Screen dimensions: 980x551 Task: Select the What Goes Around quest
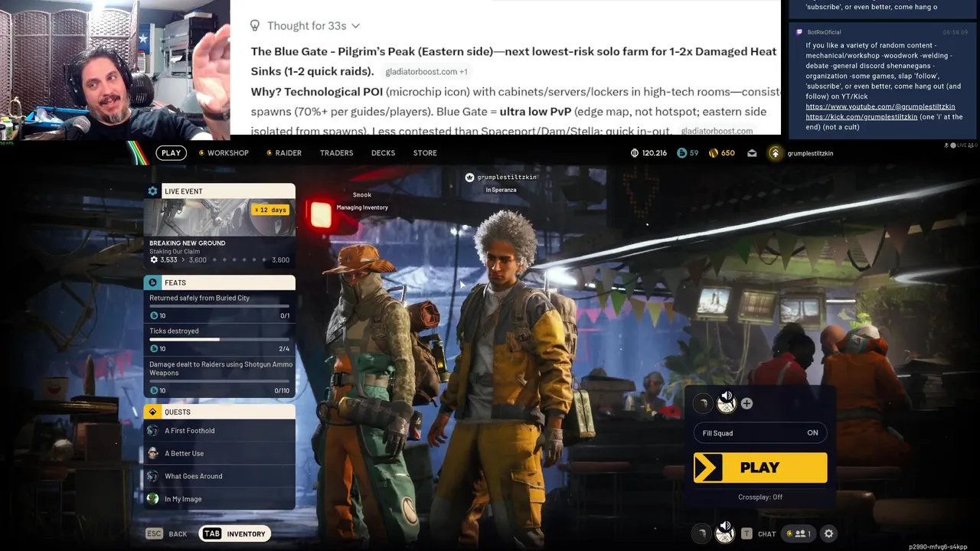(x=219, y=476)
